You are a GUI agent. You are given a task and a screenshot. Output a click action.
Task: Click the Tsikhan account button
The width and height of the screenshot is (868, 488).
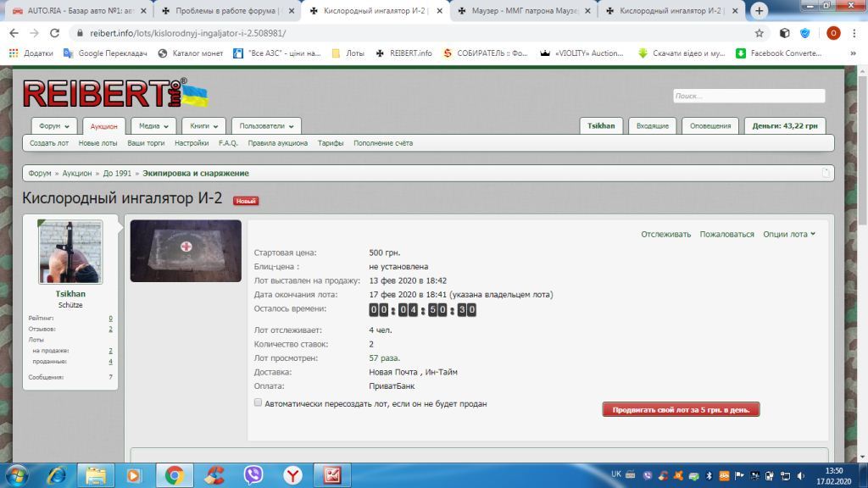(601, 126)
